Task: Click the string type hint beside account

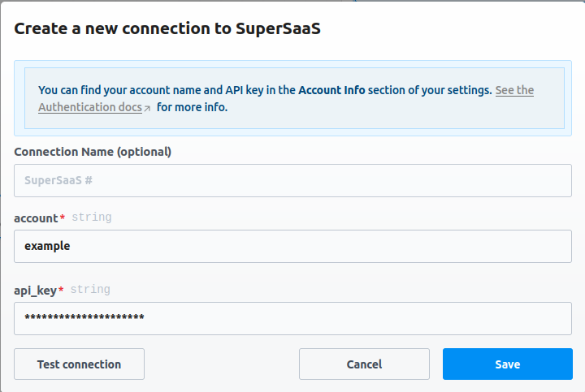Action: click(x=92, y=218)
